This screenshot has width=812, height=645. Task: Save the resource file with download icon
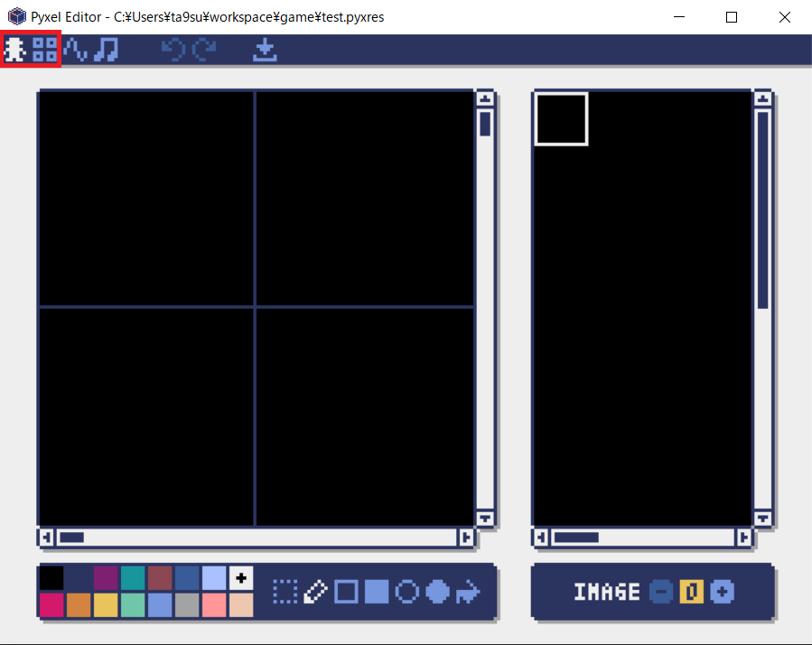266,50
